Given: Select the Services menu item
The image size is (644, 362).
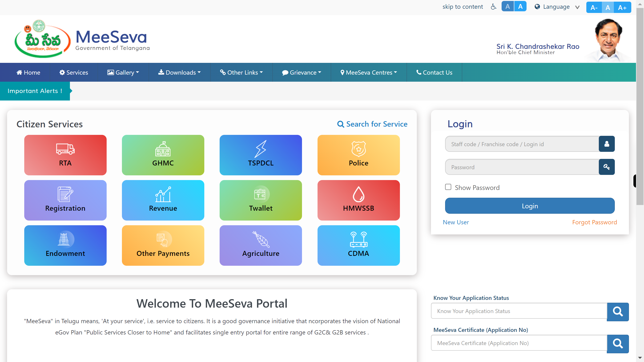Looking at the screenshot, I should click(x=74, y=72).
